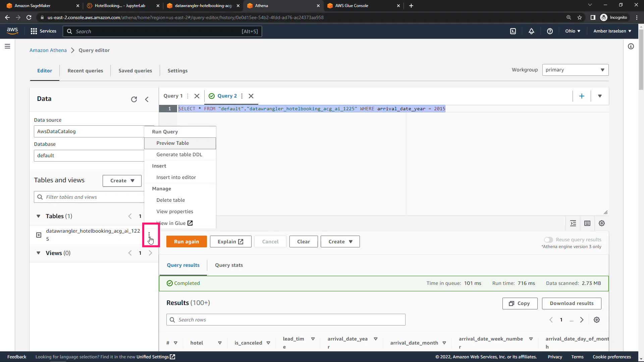Click the Run again button
This screenshot has width=644, height=362.
point(186,242)
